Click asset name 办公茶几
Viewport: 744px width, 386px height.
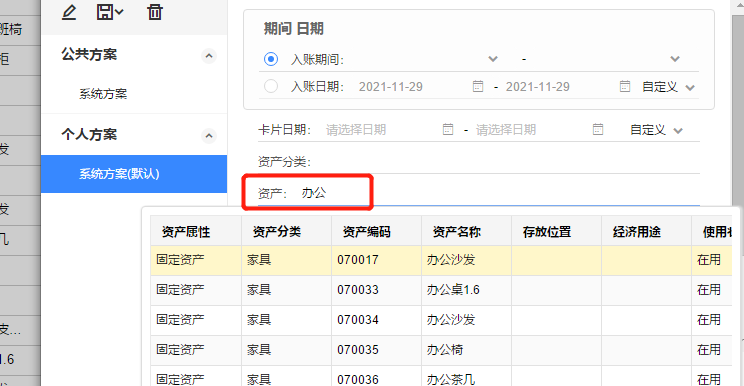(x=451, y=379)
